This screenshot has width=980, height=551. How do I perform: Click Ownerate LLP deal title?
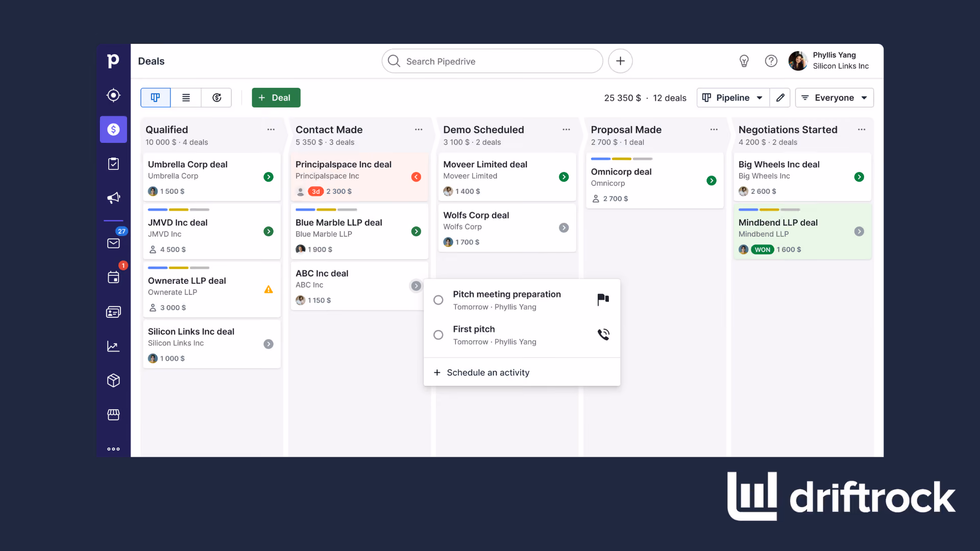[x=187, y=281]
